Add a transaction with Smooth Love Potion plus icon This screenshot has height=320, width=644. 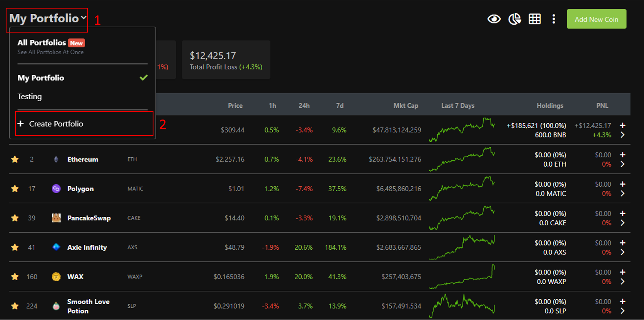pyautogui.click(x=622, y=301)
